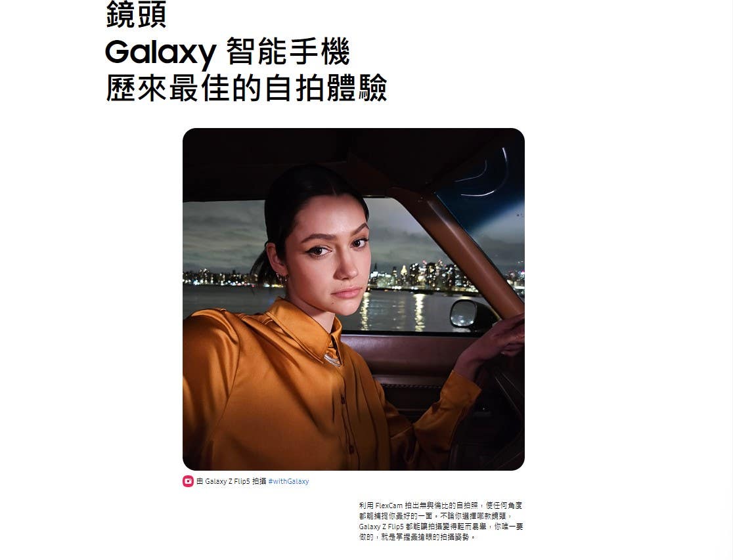Click the woman's earring in the photo

[282, 280]
